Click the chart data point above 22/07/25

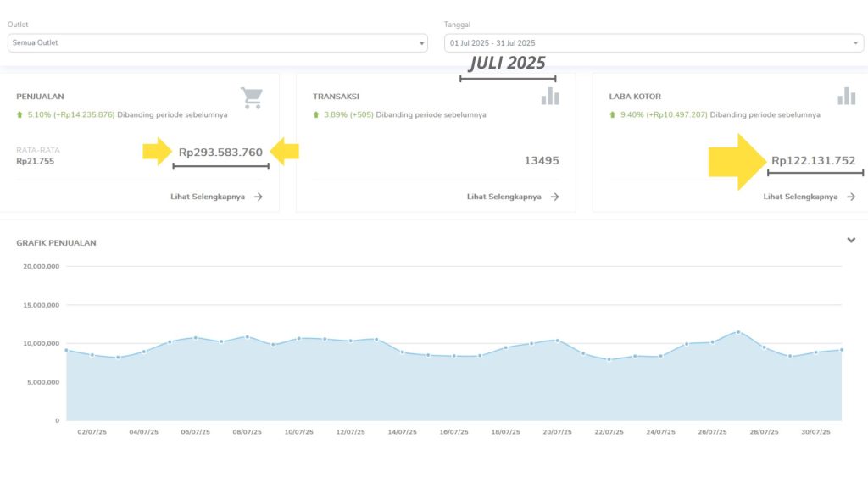point(609,359)
